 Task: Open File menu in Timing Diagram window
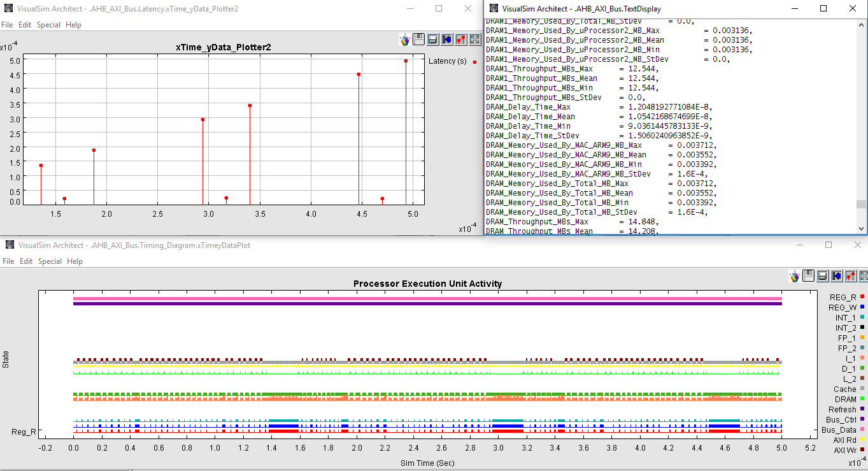pyautogui.click(x=8, y=261)
